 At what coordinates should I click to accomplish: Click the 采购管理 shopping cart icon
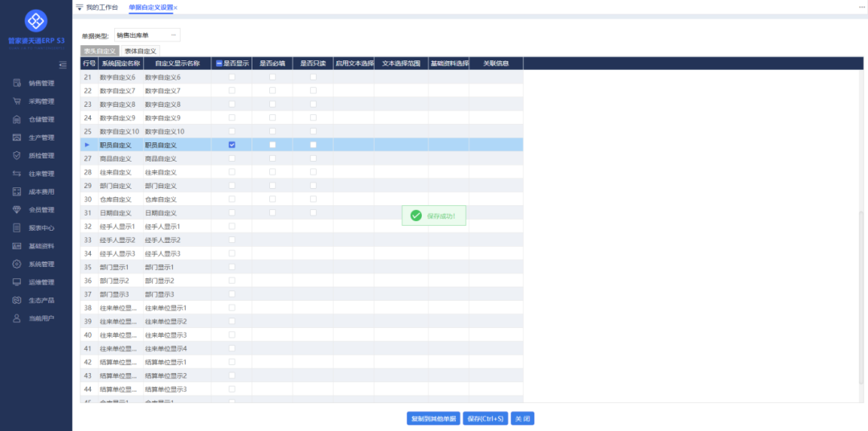16,101
